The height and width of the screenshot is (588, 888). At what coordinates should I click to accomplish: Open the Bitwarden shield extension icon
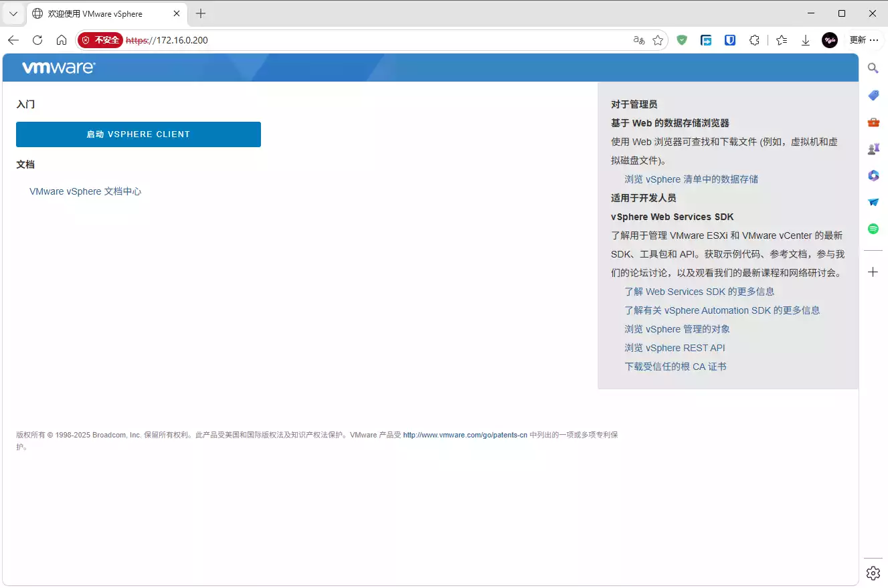730,40
